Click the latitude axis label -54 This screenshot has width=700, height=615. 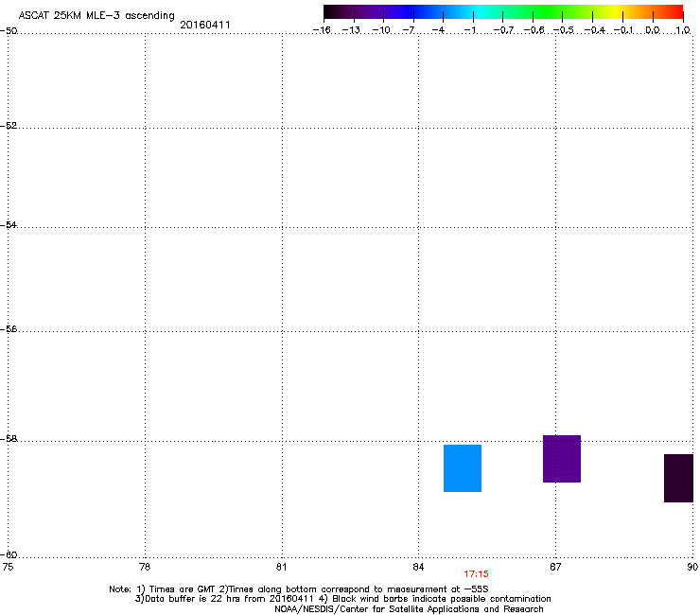click(x=9, y=224)
